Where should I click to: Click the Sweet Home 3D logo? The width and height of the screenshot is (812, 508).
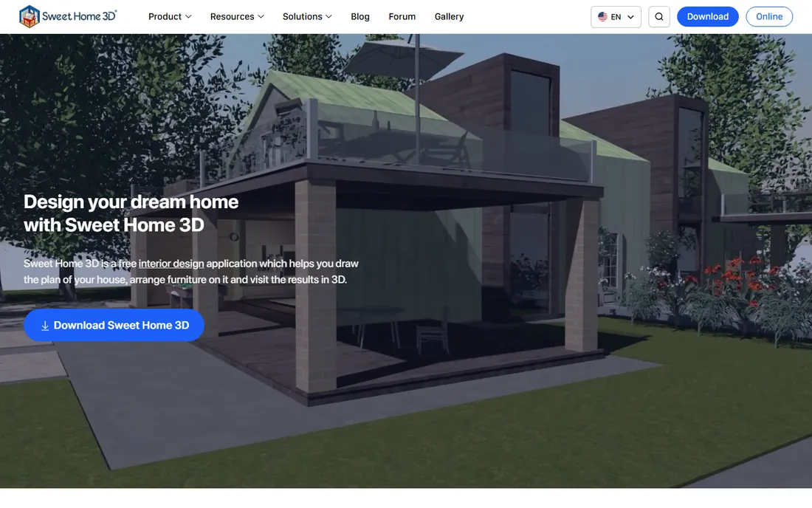pyautogui.click(x=68, y=16)
